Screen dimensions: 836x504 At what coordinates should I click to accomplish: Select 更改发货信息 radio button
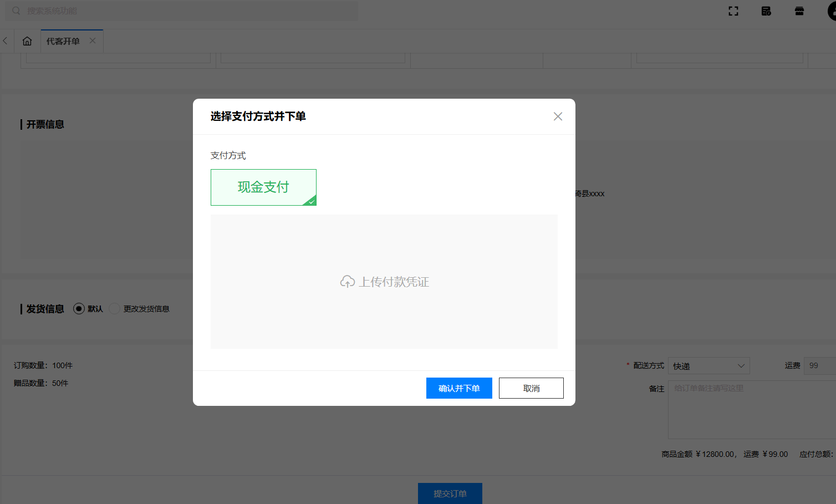point(114,309)
